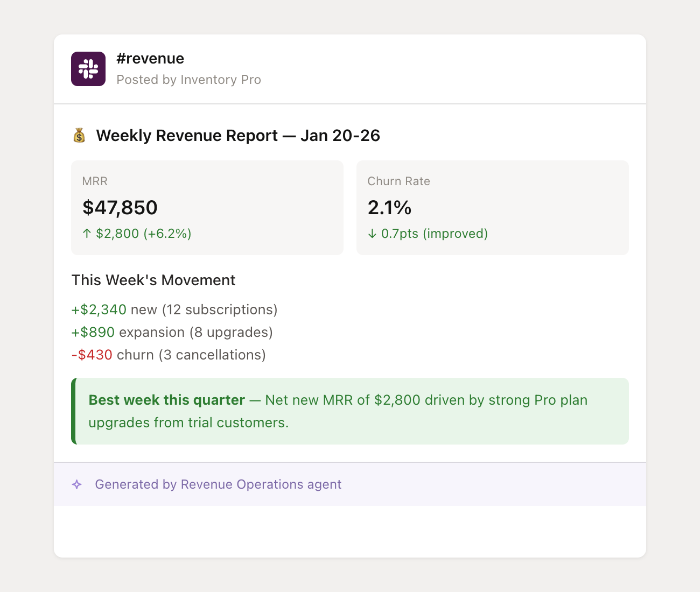Toggle the +6.2% growth indicator
700x592 pixels.
[x=167, y=234]
